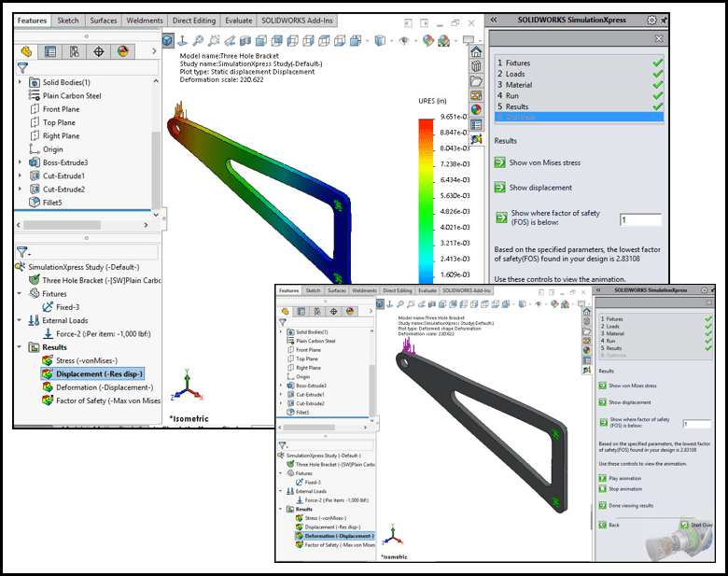Open PropertyManager tab in upper window

[50, 51]
